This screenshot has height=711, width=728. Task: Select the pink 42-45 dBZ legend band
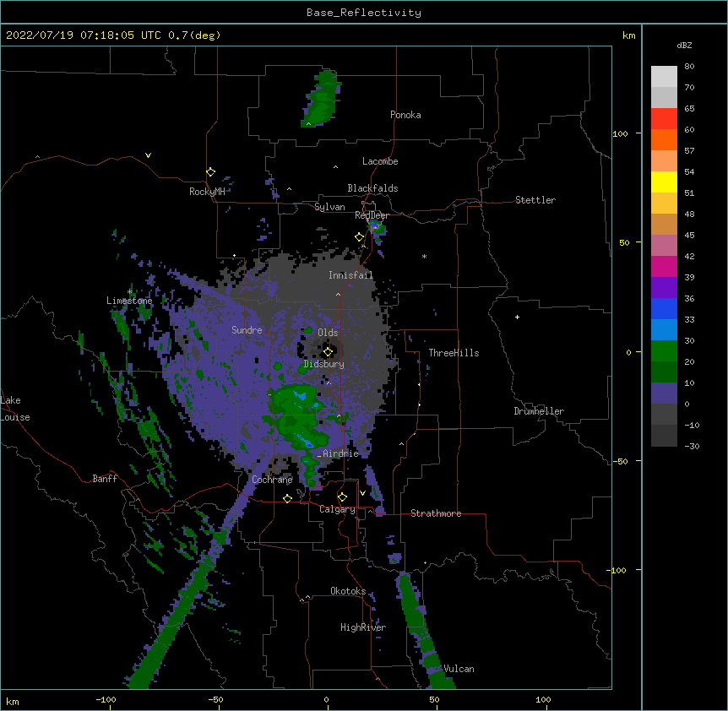coord(664,246)
